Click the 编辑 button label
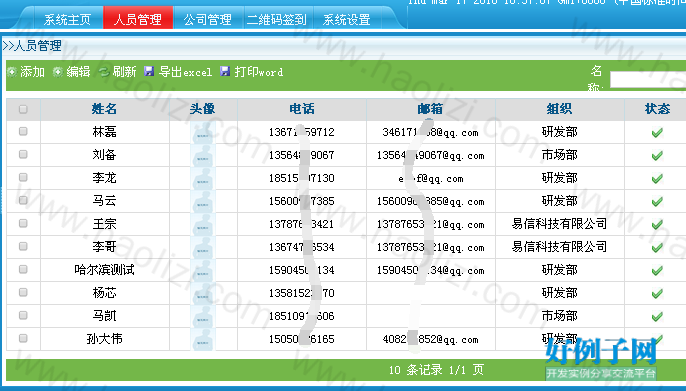 (x=78, y=72)
